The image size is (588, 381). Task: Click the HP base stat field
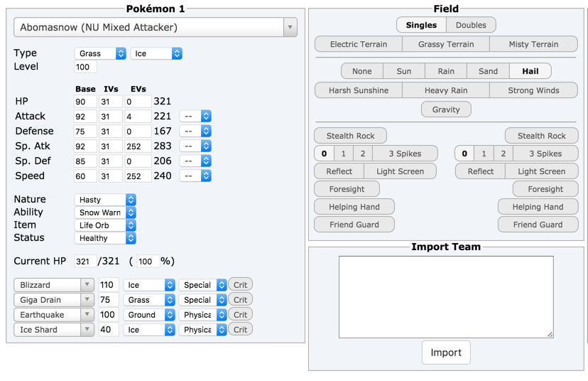(x=85, y=102)
